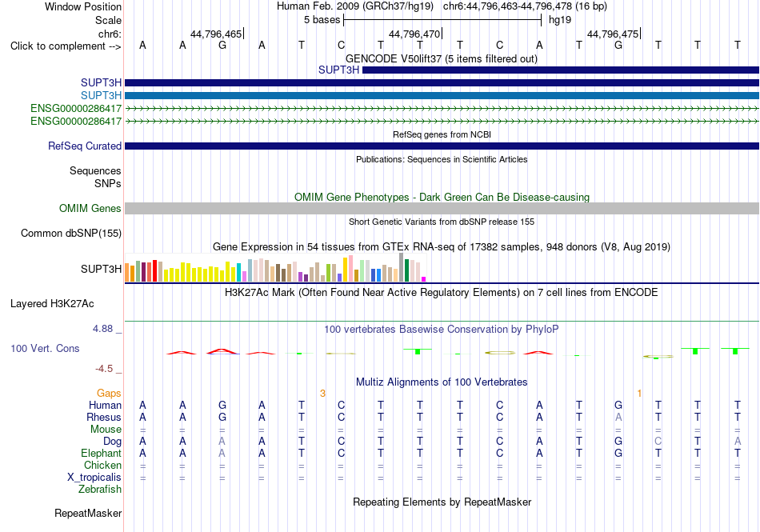This screenshot has height=532, width=760.
Task: Click the chr6: ruler label
Action: pos(110,34)
